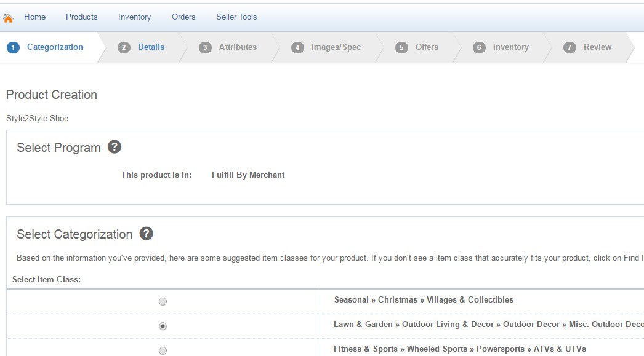Open the Inventory menu in navigation bar
This screenshot has height=356, width=644.
(134, 17)
